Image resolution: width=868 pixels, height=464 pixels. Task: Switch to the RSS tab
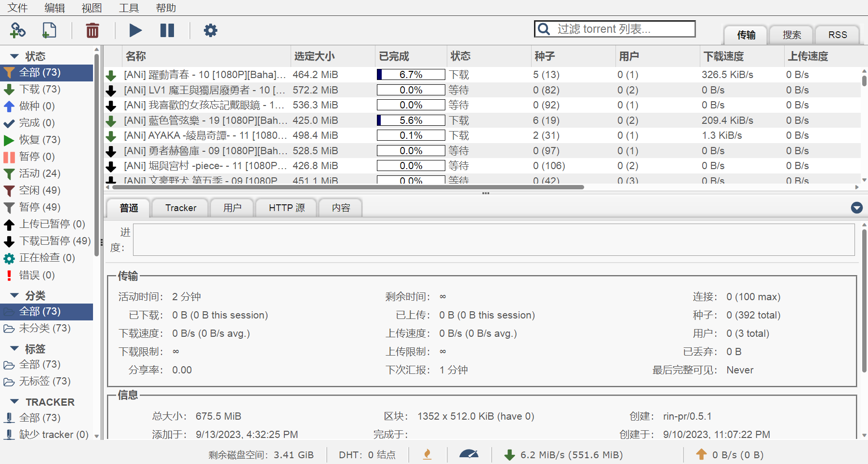(837, 35)
